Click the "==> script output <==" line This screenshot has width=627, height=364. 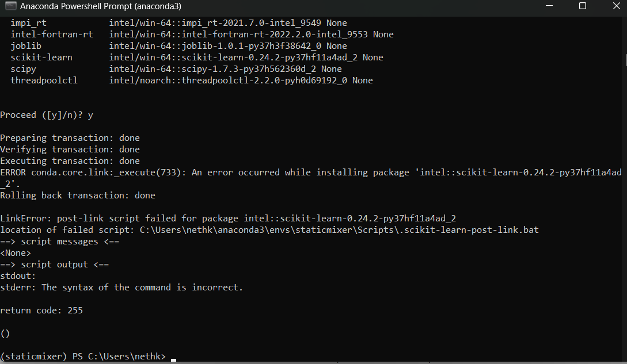(54, 265)
